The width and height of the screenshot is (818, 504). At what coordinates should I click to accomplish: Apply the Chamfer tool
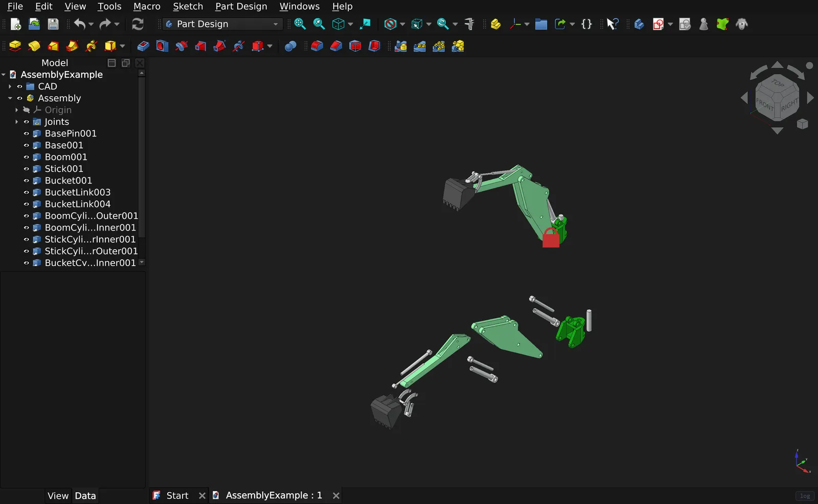(x=336, y=46)
